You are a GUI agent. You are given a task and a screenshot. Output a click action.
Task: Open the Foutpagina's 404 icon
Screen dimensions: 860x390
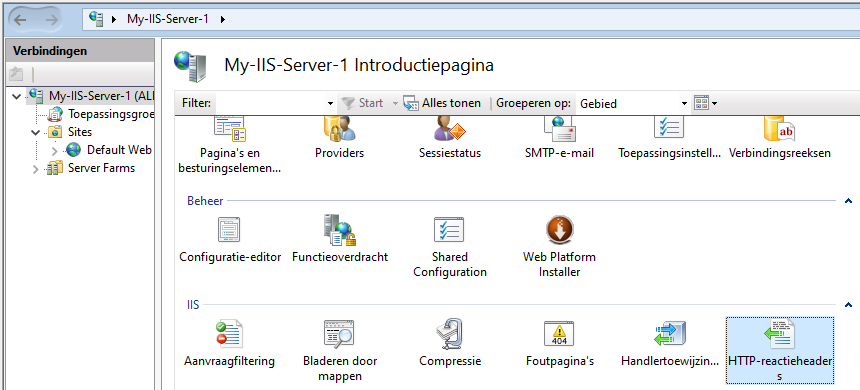[x=559, y=334]
